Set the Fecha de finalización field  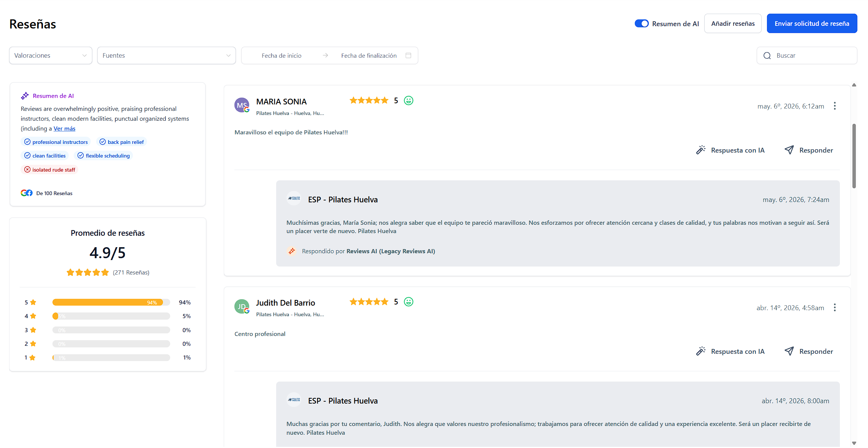(x=369, y=55)
